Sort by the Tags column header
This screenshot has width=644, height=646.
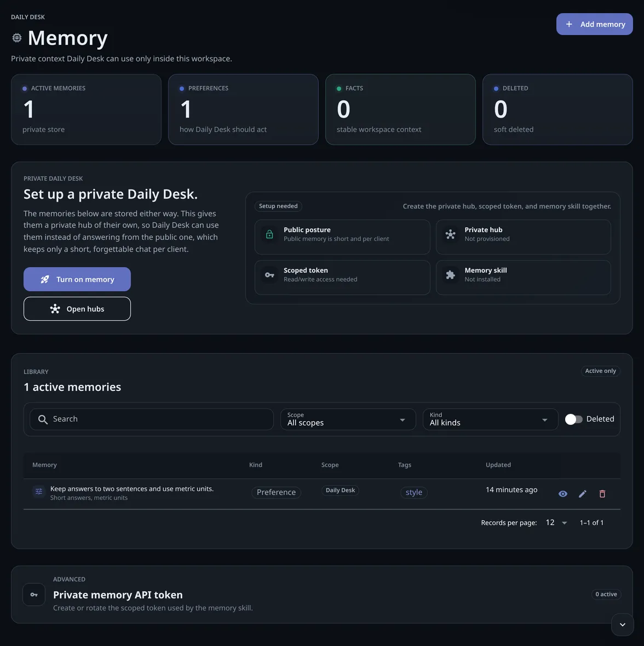(x=404, y=465)
